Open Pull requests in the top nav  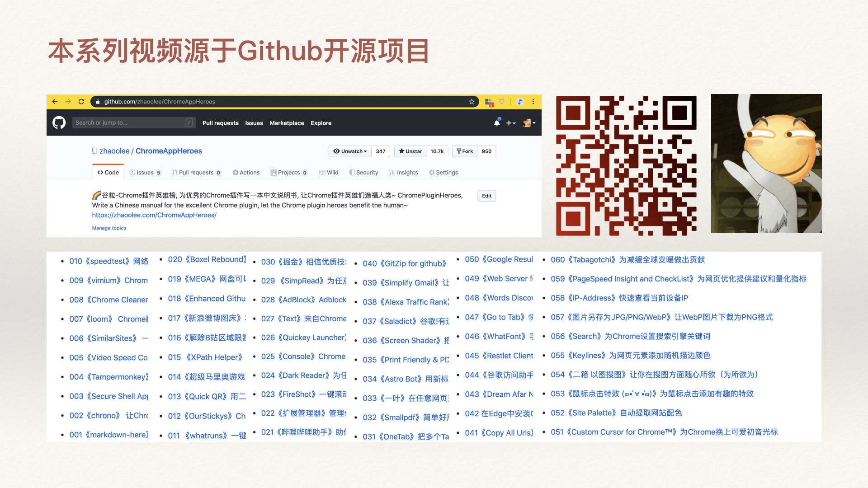pos(220,123)
